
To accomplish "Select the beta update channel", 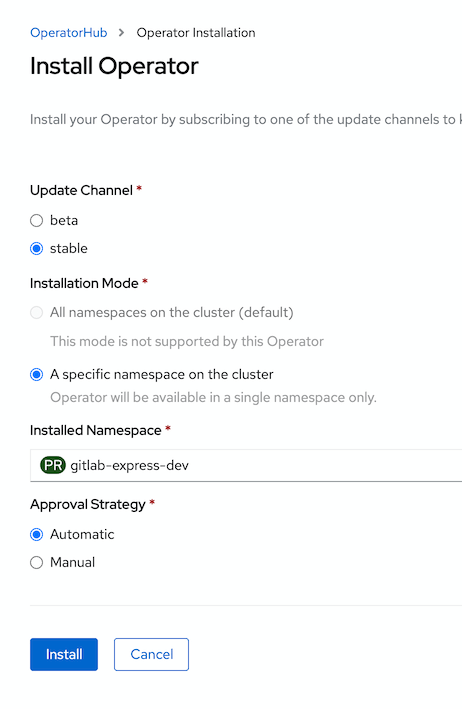I will [x=37, y=221].
